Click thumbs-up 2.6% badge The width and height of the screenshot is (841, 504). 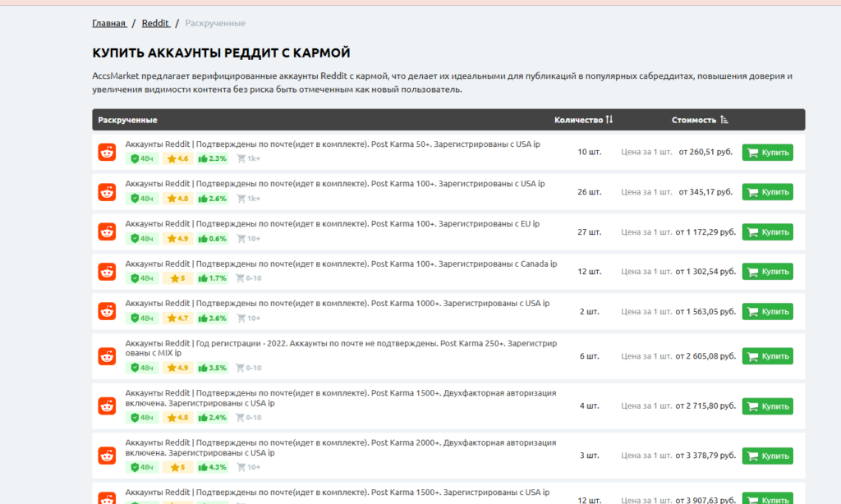coord(213,199)
